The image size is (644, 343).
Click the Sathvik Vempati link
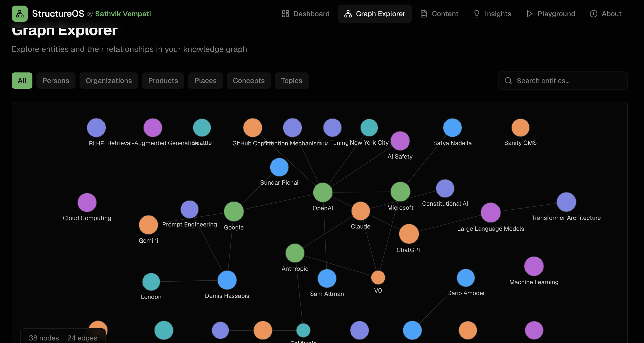[x=123, y=14]
